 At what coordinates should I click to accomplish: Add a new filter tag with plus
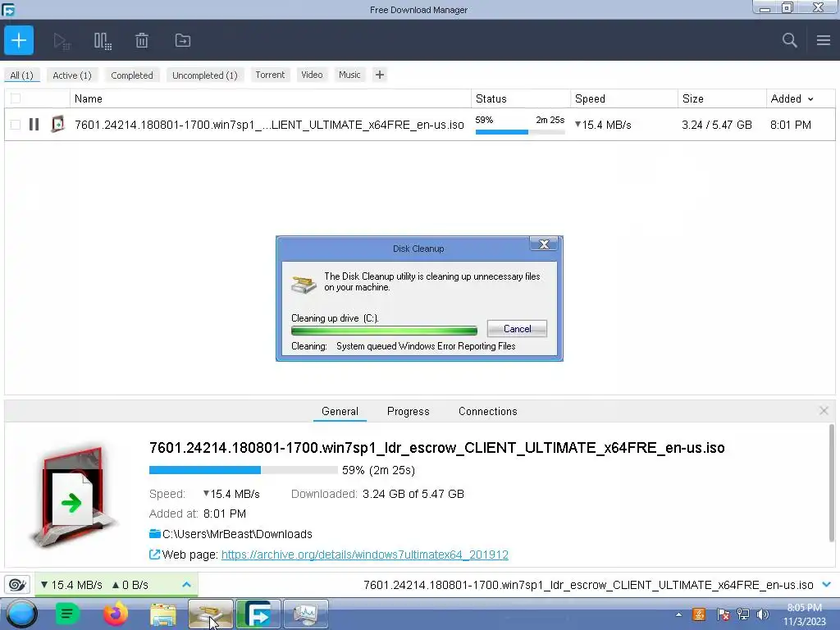(x=379, y=75)
